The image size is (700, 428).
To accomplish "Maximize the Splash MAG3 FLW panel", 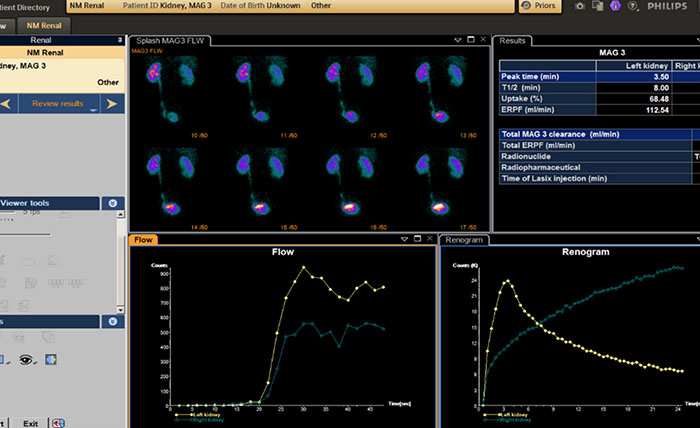I will [x=471, y=40].
